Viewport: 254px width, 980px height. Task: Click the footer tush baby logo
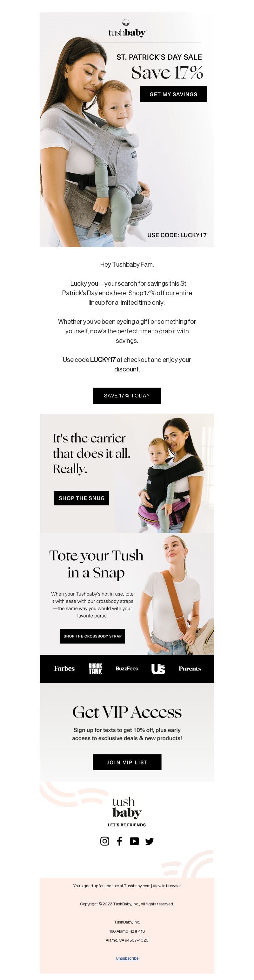click(127, 807)
